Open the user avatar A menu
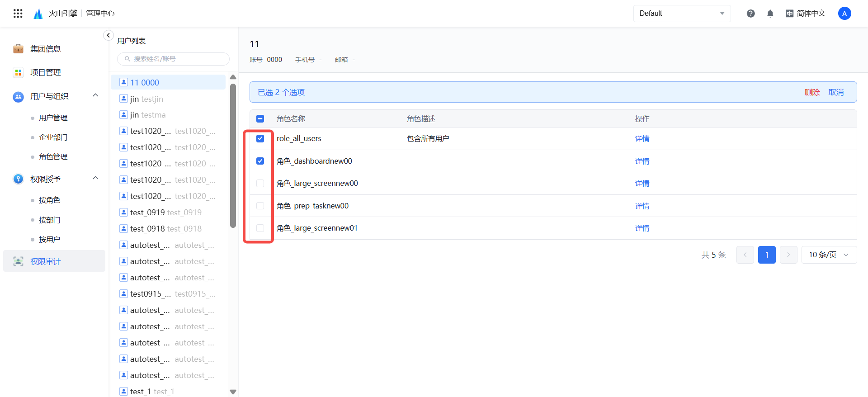The image size is (868, 397). coord(844,14)
